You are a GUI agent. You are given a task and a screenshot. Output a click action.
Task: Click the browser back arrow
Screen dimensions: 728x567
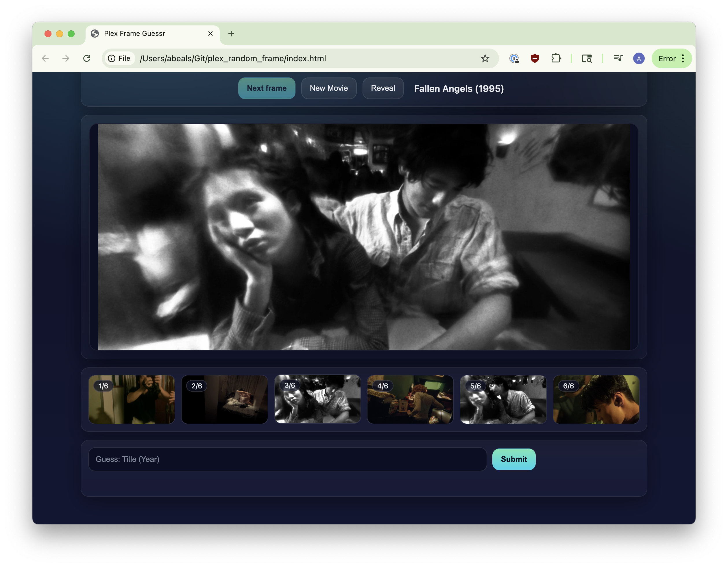(x=45, y=59)
